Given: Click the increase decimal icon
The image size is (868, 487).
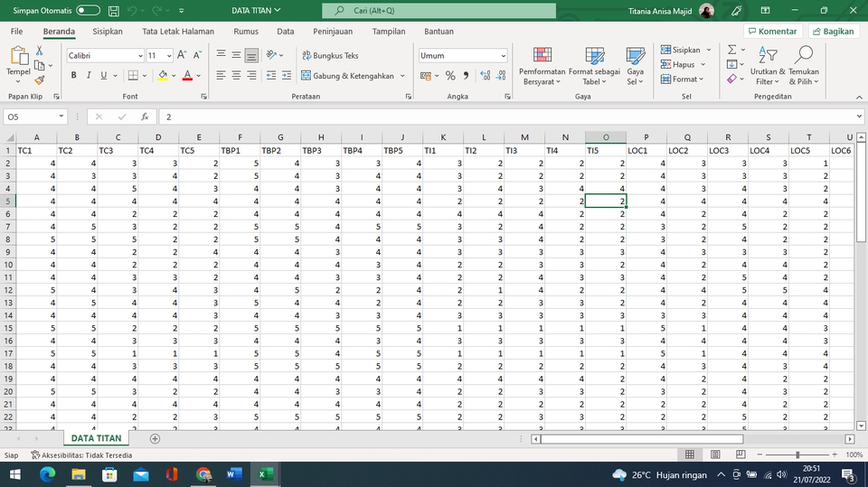Looking at the screenshot, I should [486, 76].
